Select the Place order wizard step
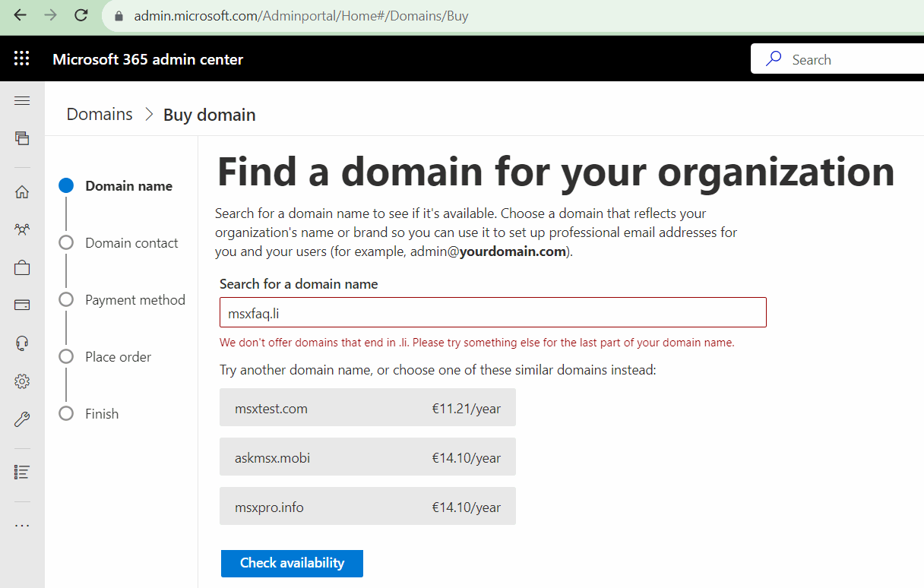 click(105, 357)
